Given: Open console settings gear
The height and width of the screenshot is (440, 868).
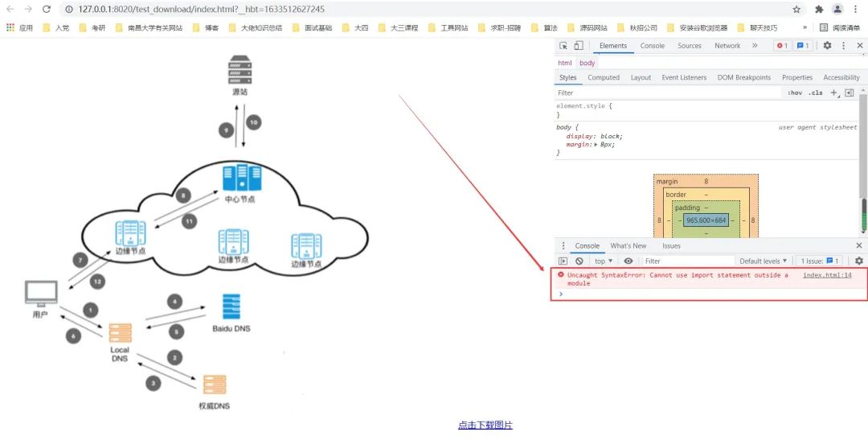Looking at the screenshot, I should (x=858, y=261).
